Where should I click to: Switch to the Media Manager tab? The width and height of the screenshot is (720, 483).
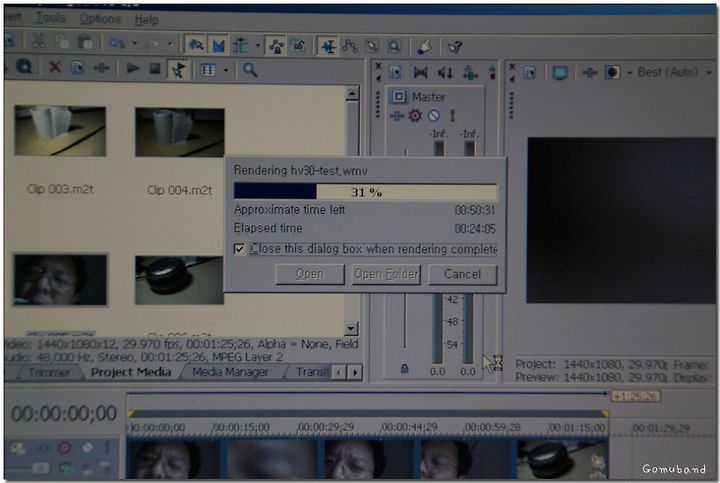pos(230,372)
